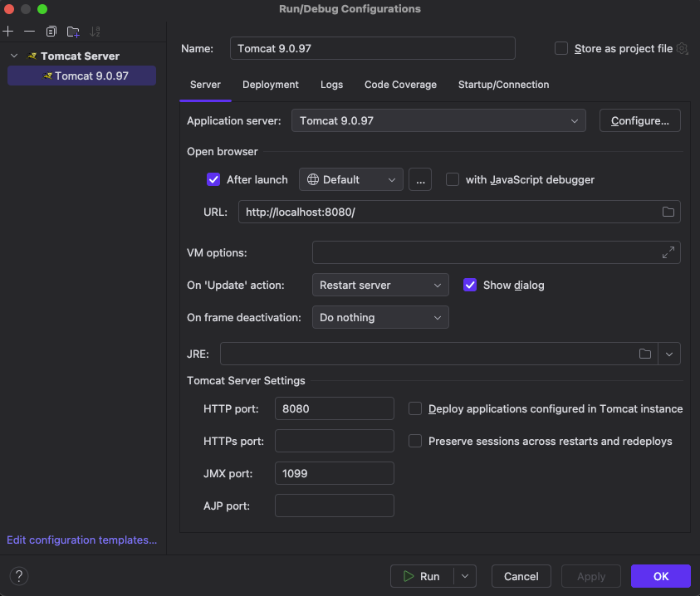
Task: Copy the selected configuration
Action: coord(51,32)
